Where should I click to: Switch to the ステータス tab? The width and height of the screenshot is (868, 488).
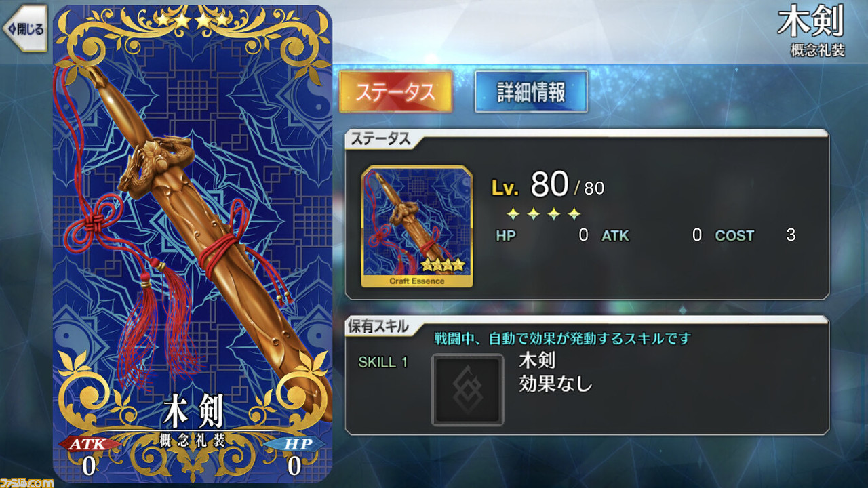tap(395, 92)
